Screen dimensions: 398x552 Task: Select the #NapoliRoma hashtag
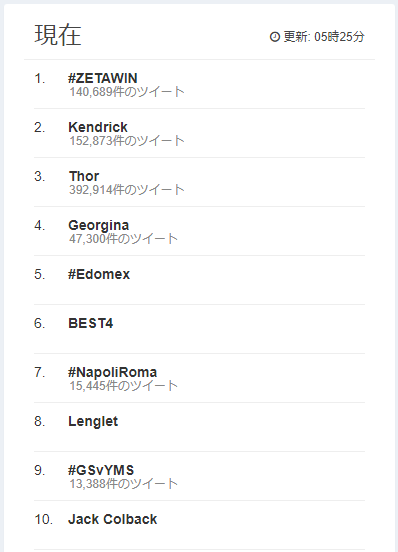pos(113,372)
